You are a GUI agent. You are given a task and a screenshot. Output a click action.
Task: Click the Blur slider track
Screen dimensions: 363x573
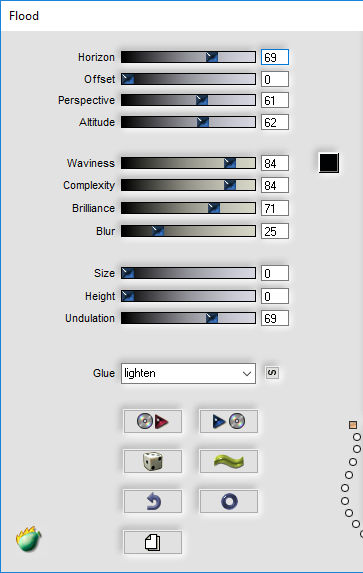(x=188, y=231)
